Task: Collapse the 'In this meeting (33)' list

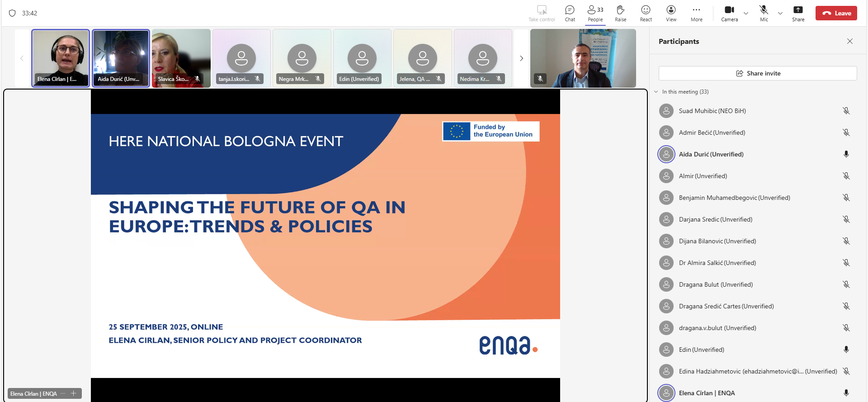Action: pyautogui.click(x=656, y=92)
